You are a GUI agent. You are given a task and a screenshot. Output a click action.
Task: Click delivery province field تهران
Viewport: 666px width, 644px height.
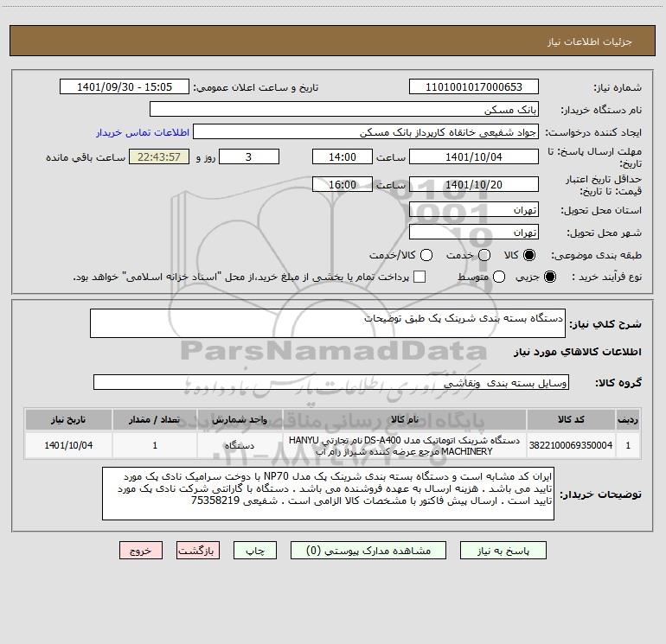click(474, 210)
